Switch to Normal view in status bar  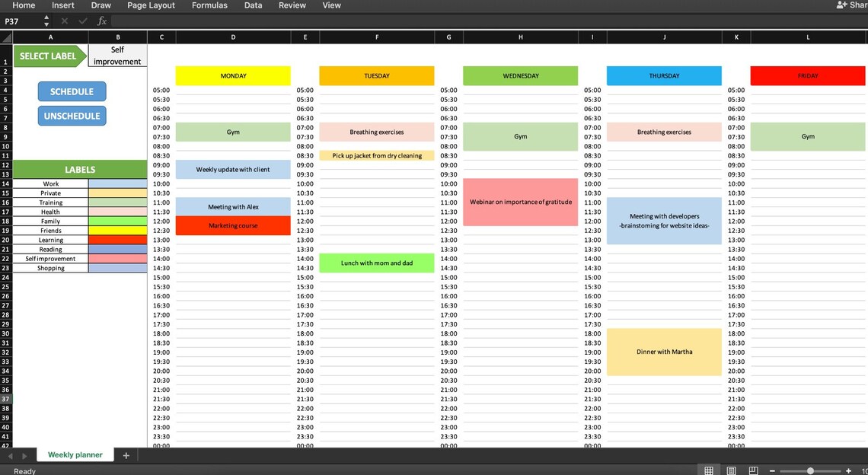click(x=708, y=469)
